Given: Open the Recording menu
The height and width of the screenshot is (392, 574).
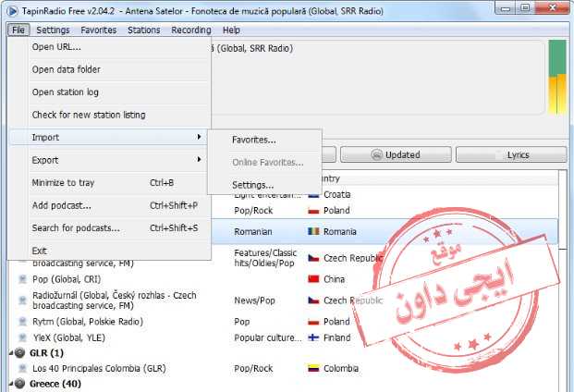Looking at the screenshot, I should tap(191, 30).
